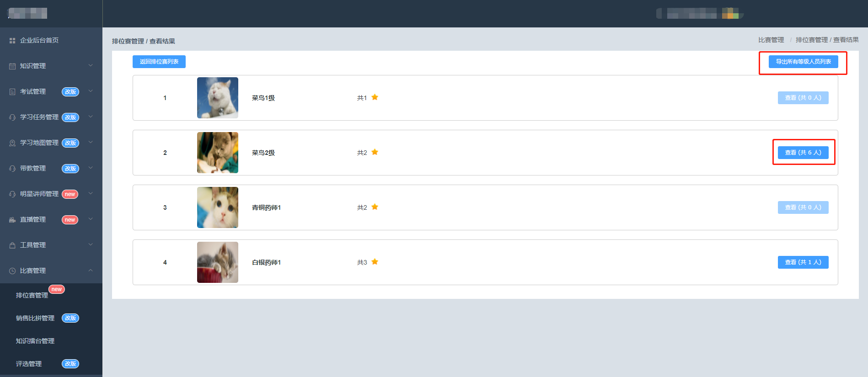Click the star icon in 菜鸟2级 row
Screen dimensions: 868x377
point(375,152)
